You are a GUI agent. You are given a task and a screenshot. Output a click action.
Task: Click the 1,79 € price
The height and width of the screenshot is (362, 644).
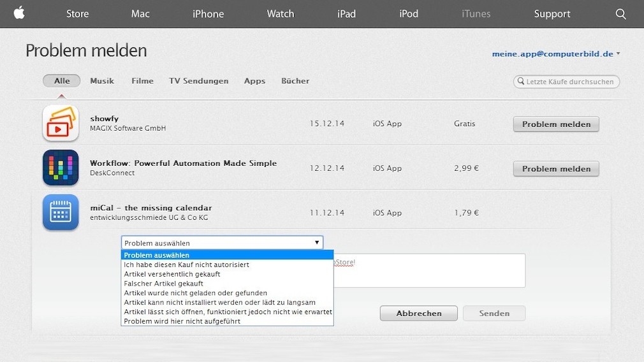click(x=466, y=213)
